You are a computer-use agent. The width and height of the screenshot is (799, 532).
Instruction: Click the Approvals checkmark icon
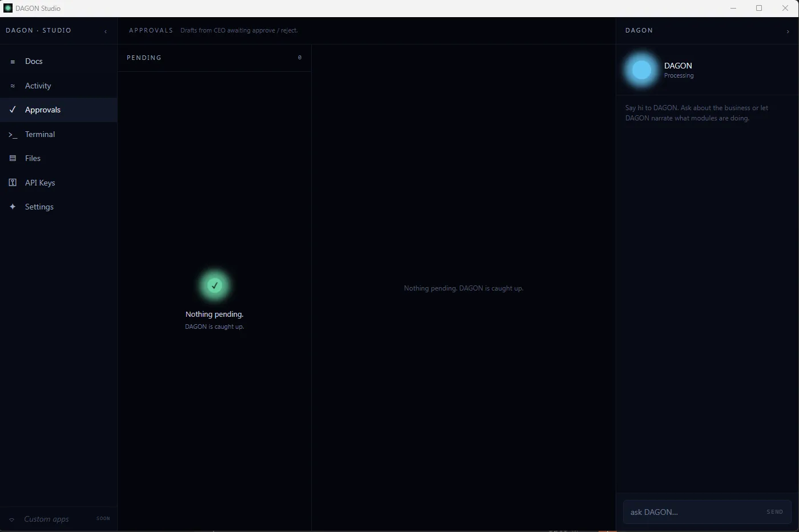click(13, 110)
